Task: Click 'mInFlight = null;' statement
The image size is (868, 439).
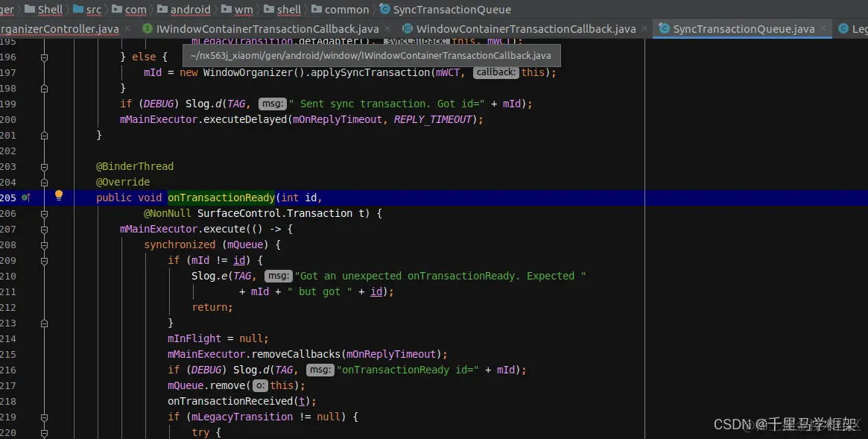Action: [218, 338]
